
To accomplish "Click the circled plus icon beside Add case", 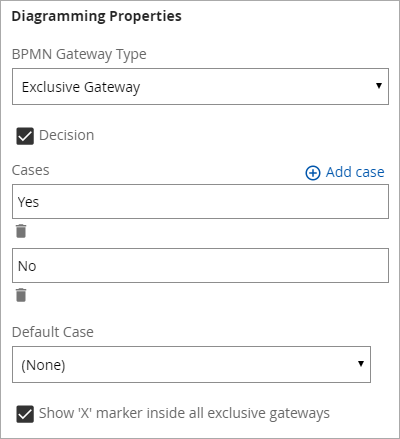I will (313, 173).
